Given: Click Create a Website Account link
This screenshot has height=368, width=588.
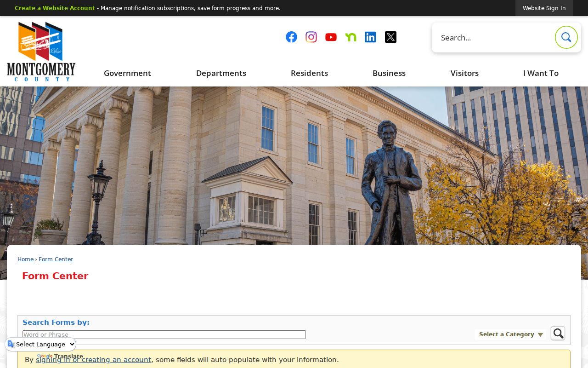Looking at the screenshot, I should click(x=55, y=8).
